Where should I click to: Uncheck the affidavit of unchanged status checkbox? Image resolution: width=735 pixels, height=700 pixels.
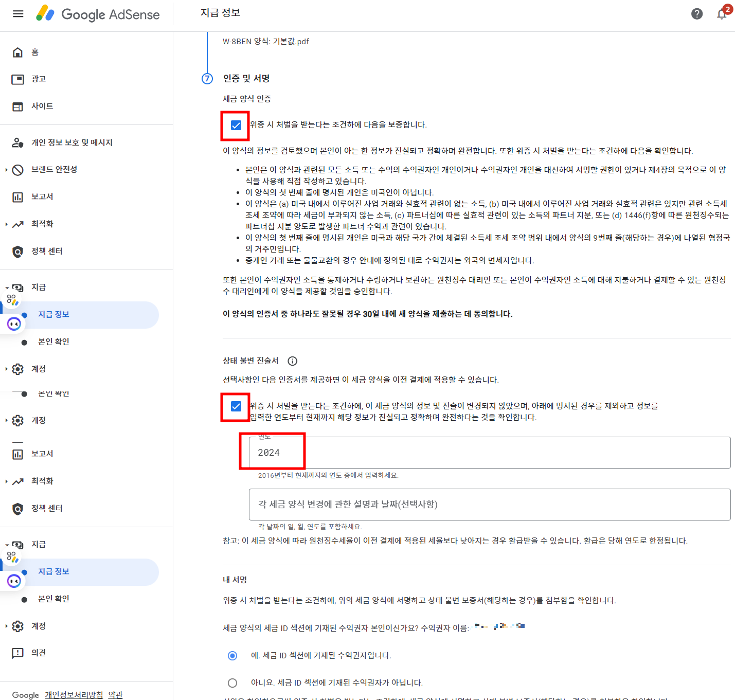click(x=235, y=406)
